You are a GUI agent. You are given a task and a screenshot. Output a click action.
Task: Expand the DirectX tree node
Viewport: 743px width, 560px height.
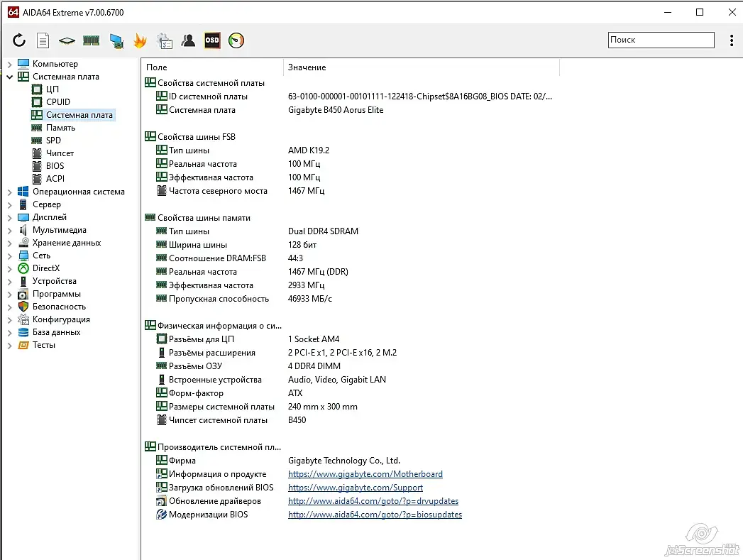(9, 268)
